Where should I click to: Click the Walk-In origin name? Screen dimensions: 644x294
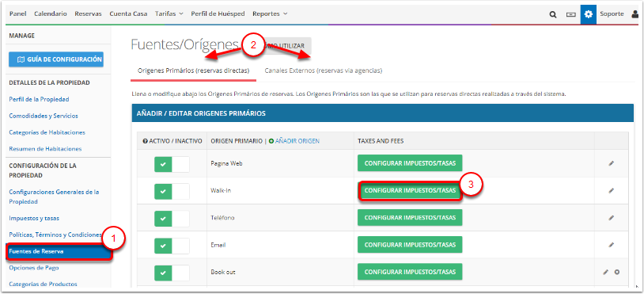(221, 191)
